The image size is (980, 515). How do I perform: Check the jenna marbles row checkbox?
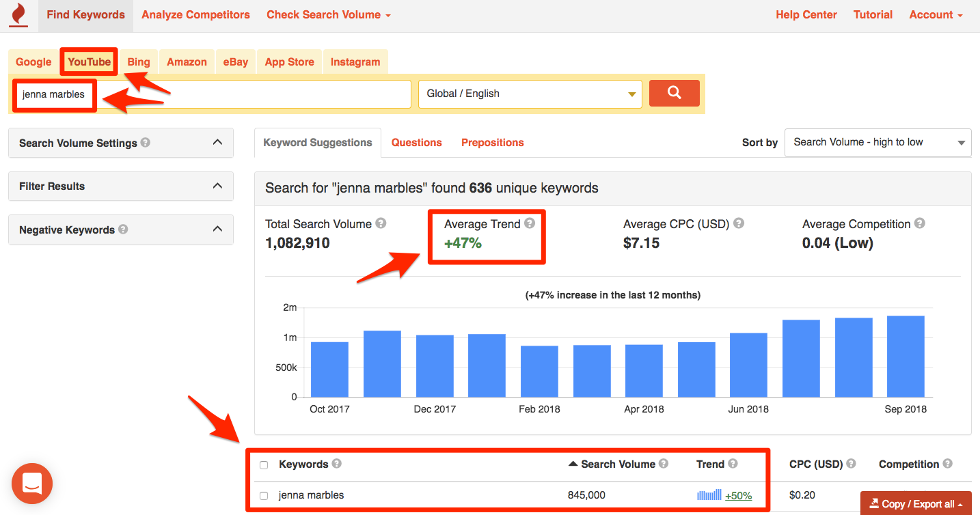click(x=264, y=496)
